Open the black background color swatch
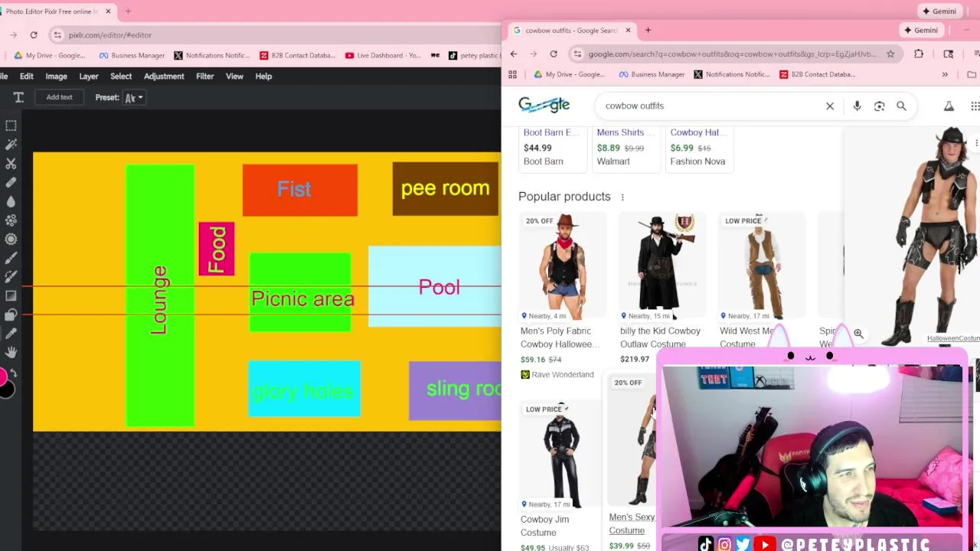The image size is (980, 551). [x=7, y=390]
